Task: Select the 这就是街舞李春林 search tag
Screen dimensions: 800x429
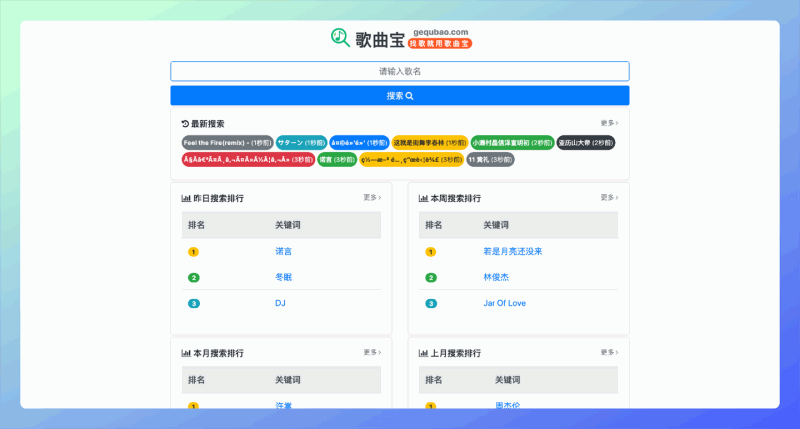Action: [430, 143]
